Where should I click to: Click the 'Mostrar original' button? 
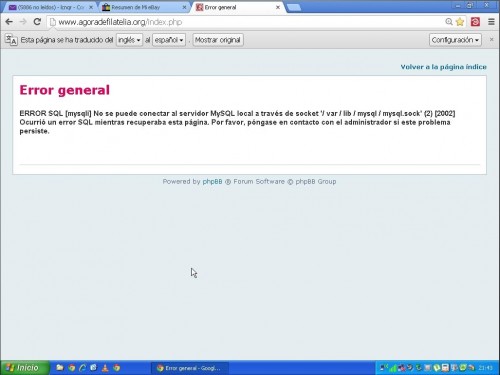coord(218,40)
